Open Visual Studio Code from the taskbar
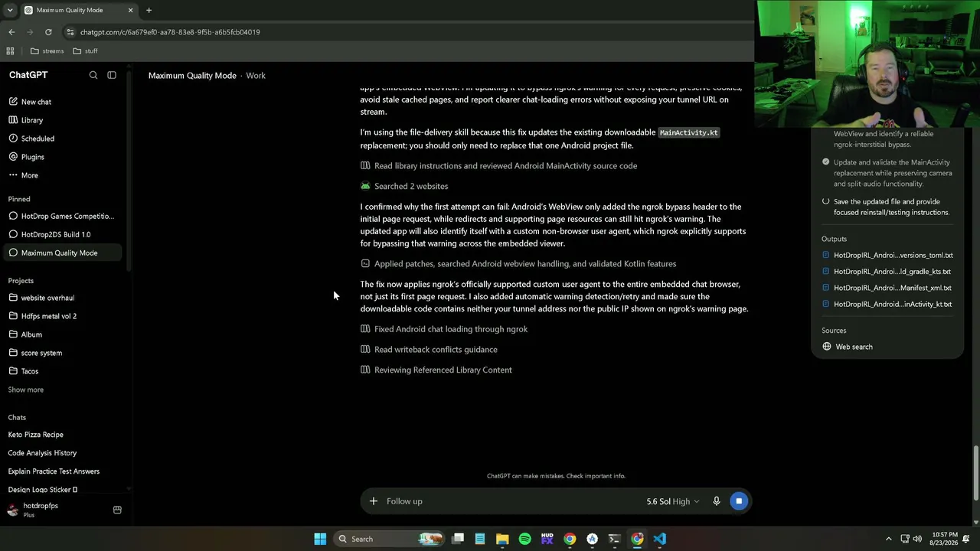Viewport: 980px width, 551px height. pyautogui.click(x=660, y=539)
